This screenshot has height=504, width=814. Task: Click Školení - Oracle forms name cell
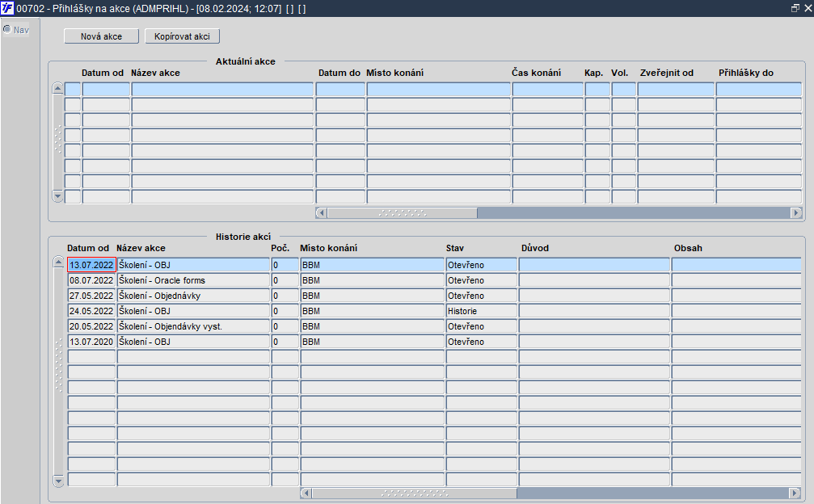tap(193, 280)
